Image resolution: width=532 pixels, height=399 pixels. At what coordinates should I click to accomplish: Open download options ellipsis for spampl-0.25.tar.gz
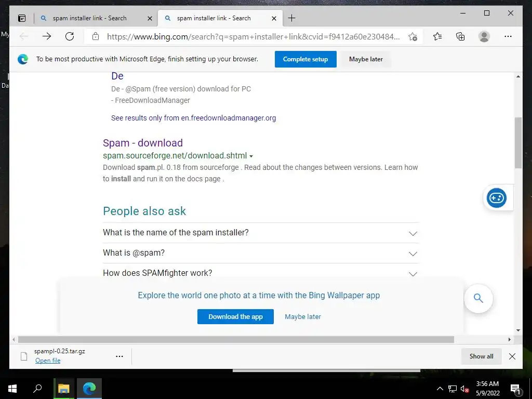pos(119,356)
